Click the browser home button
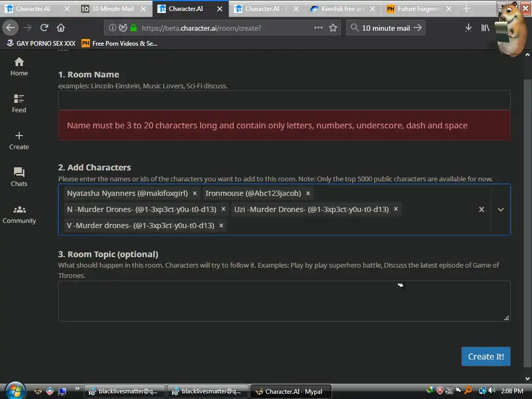The height and width of the screenshot is (399, 532). [61, 28]
